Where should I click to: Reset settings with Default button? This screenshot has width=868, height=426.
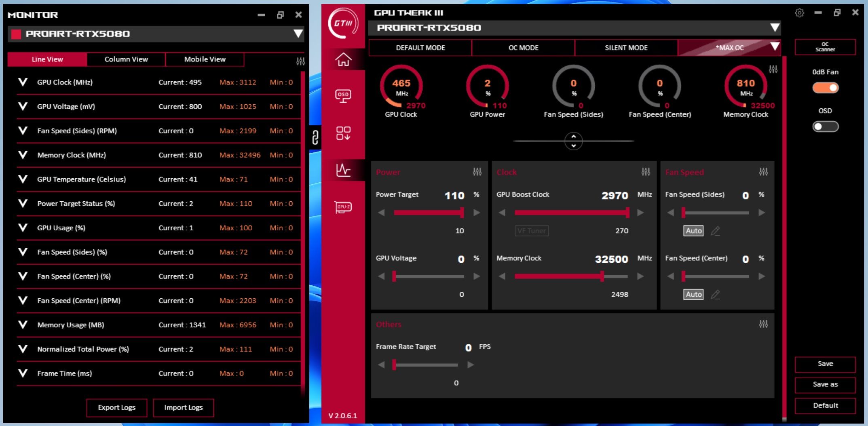(825, 406)
